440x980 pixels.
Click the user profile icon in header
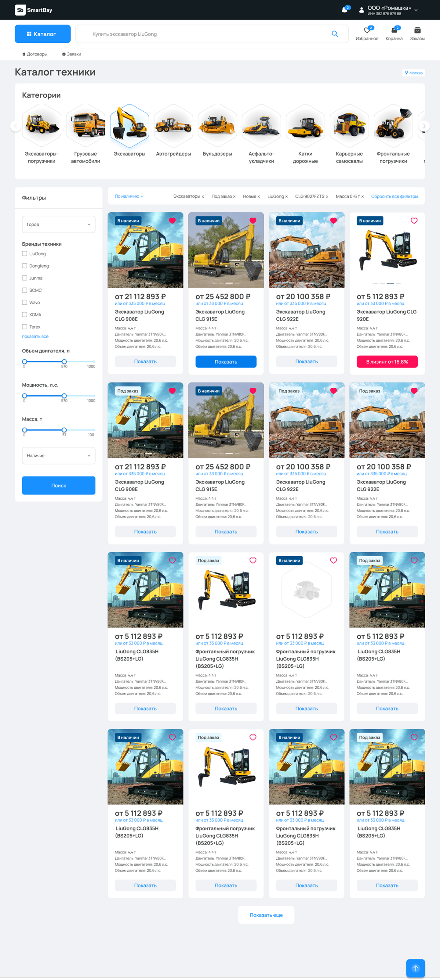click(361, 10)
